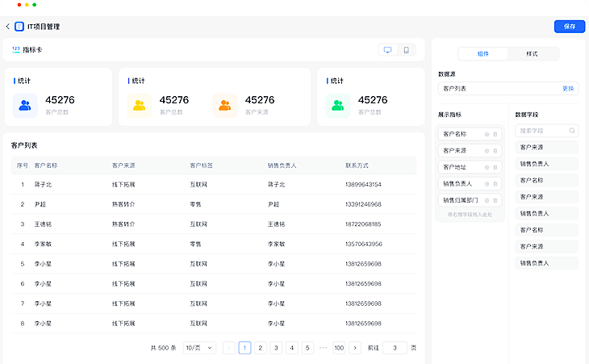Click 零售 tag in row 4

[196, 245]
